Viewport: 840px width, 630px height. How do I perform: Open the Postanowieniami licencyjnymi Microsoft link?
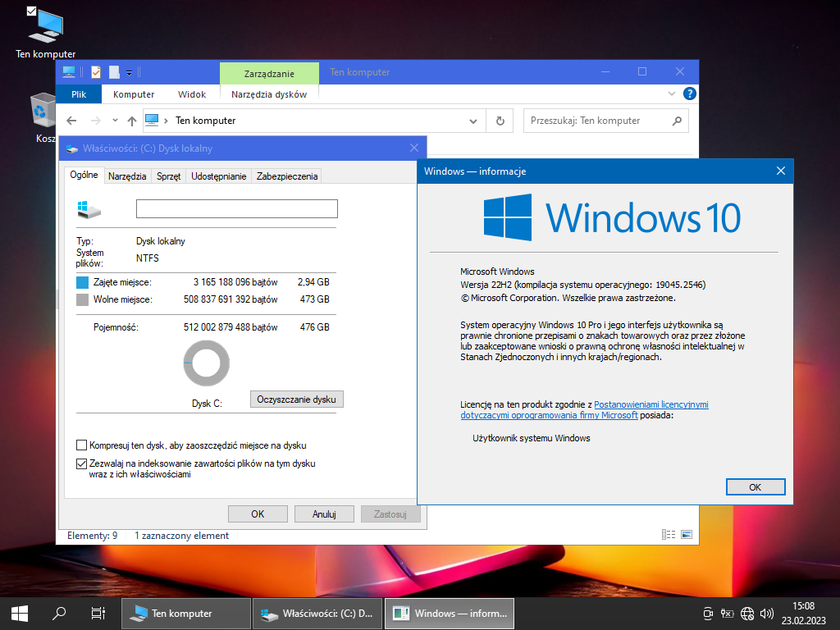tap(651, 404)
